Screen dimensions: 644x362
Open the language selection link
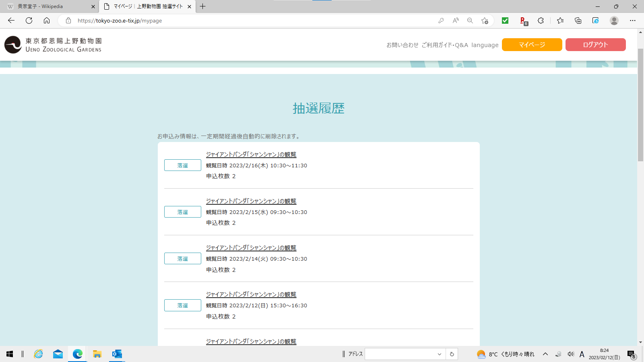pos(485,45)
